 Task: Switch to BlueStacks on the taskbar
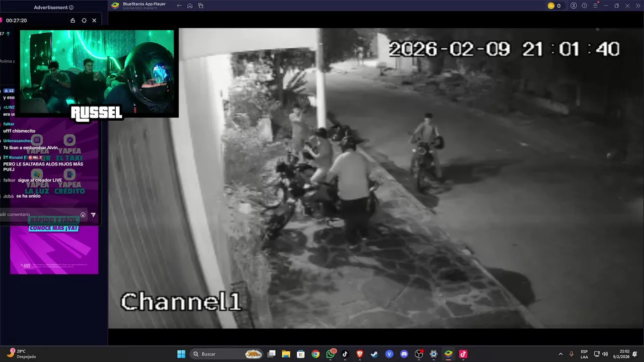tap(448, 354)
